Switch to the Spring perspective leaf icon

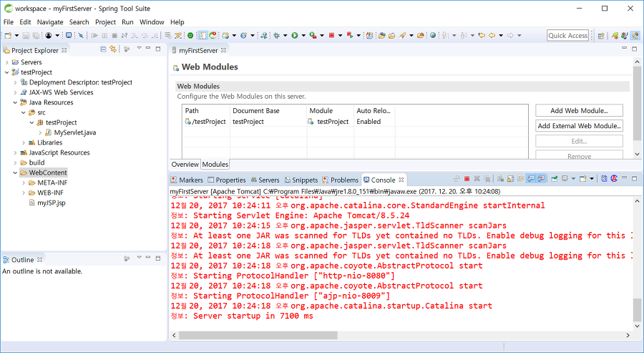tap(615, 36)
